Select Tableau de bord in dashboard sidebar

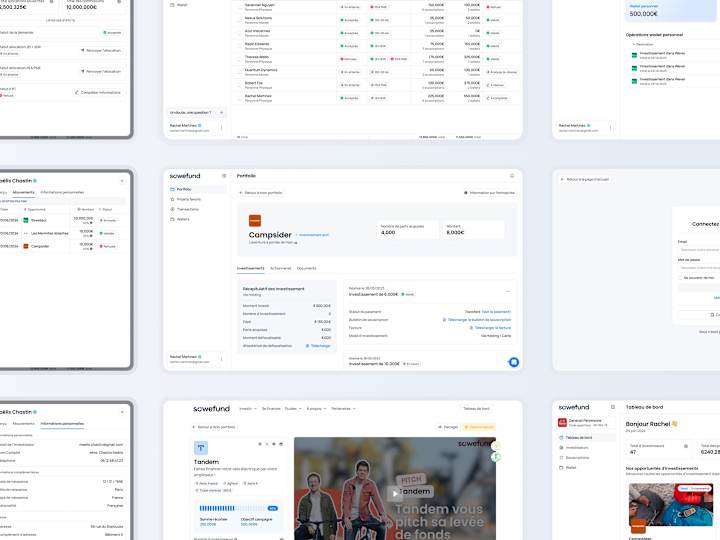click(586, 438)
